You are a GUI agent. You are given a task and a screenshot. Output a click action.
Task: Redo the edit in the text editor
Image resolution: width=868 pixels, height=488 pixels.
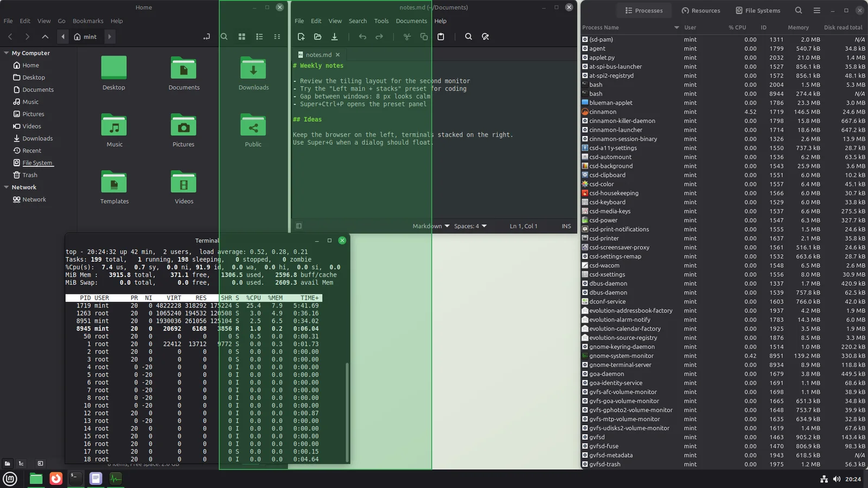click(379, 37)
